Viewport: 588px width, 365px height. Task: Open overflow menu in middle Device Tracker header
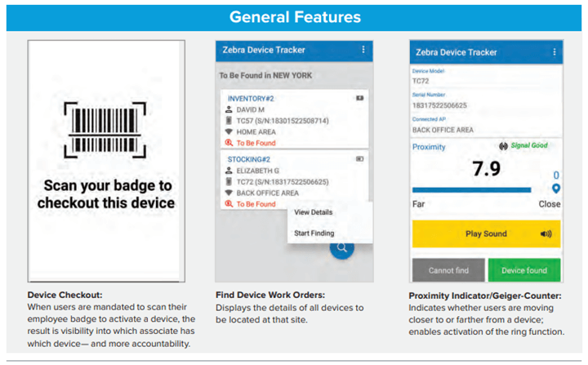point(363,50)
